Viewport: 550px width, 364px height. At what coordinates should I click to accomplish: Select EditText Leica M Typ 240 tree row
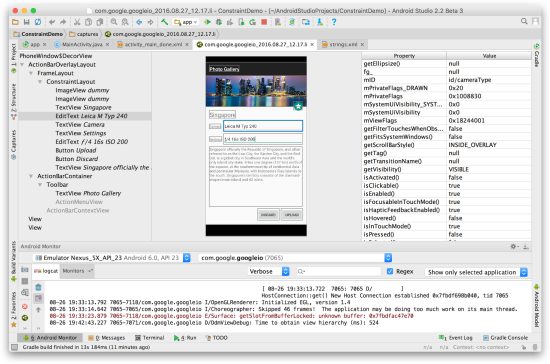click(85, 116)
